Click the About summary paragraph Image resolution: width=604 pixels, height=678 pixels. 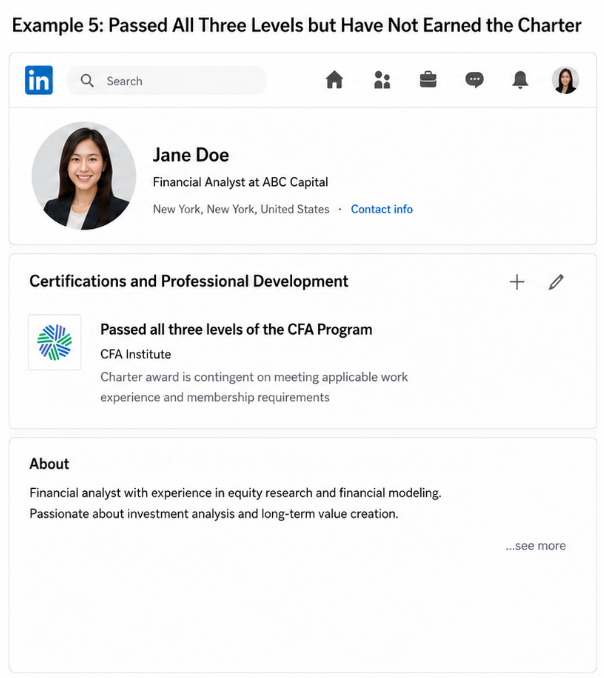(236, 503)
